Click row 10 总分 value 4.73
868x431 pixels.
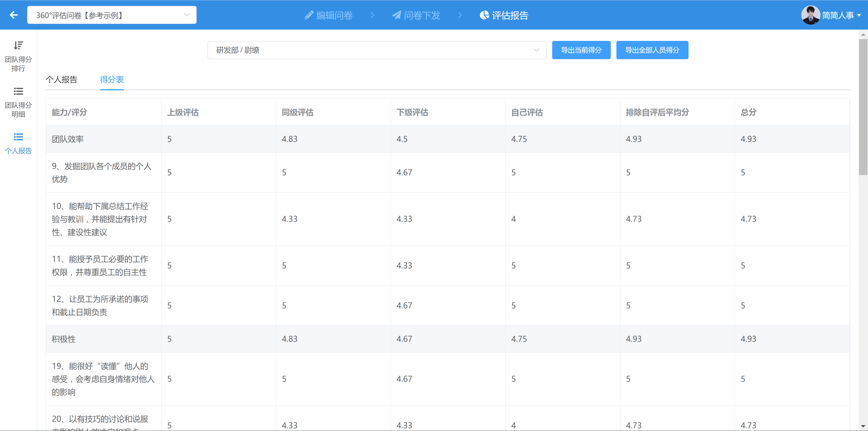point(748,219)
